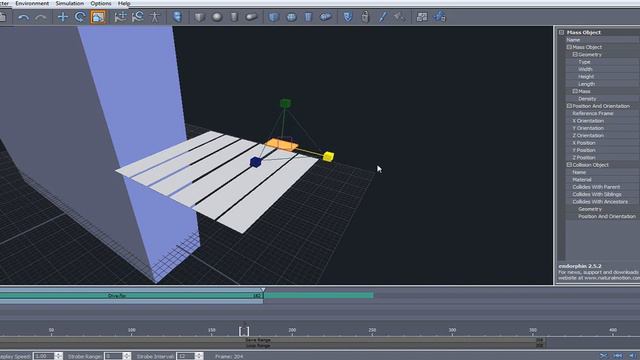Select Collides With Ancestors row

click(x=602, y=202)
